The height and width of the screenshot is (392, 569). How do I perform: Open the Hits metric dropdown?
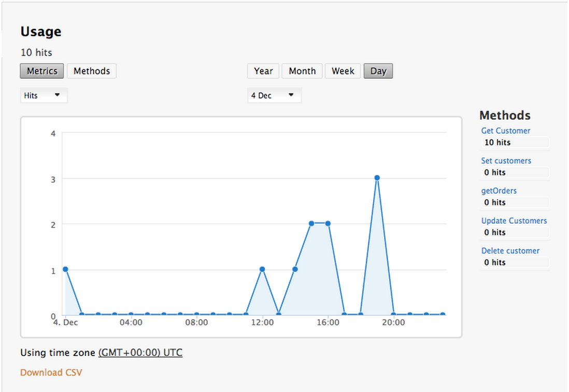point(44,95)
